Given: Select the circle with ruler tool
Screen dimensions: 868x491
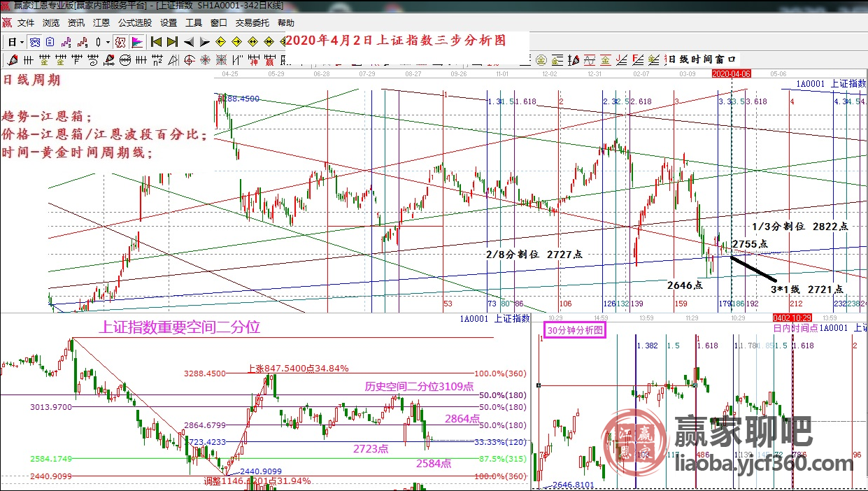Looking at the screenshot, I should point(125,60).
